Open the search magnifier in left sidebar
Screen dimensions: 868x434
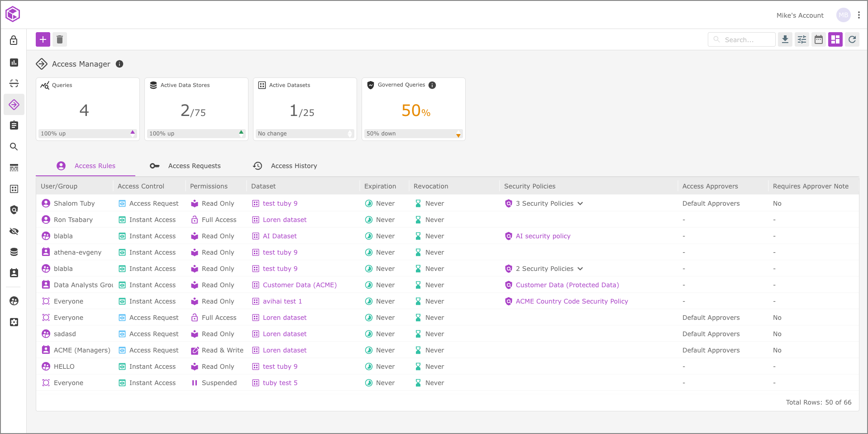(x=14, y=147)
